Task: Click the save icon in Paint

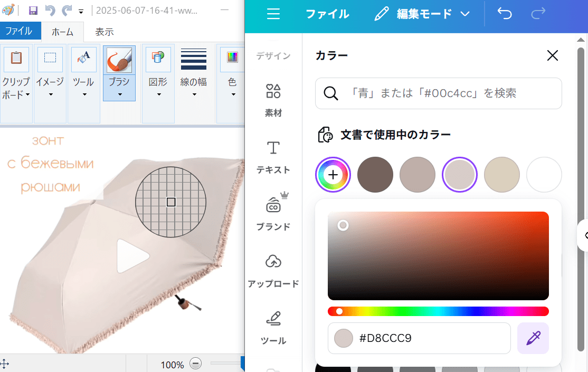Action: (x=33, y=11)
